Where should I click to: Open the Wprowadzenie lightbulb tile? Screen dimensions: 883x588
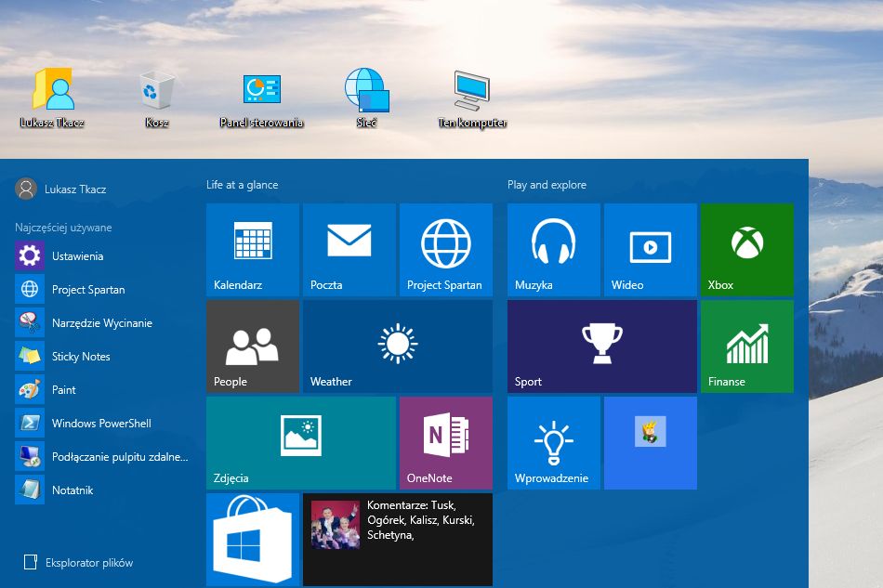coord(554,443)
